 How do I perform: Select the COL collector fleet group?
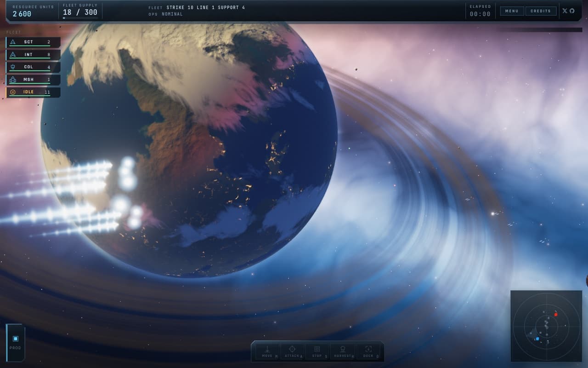click(33, 67)
